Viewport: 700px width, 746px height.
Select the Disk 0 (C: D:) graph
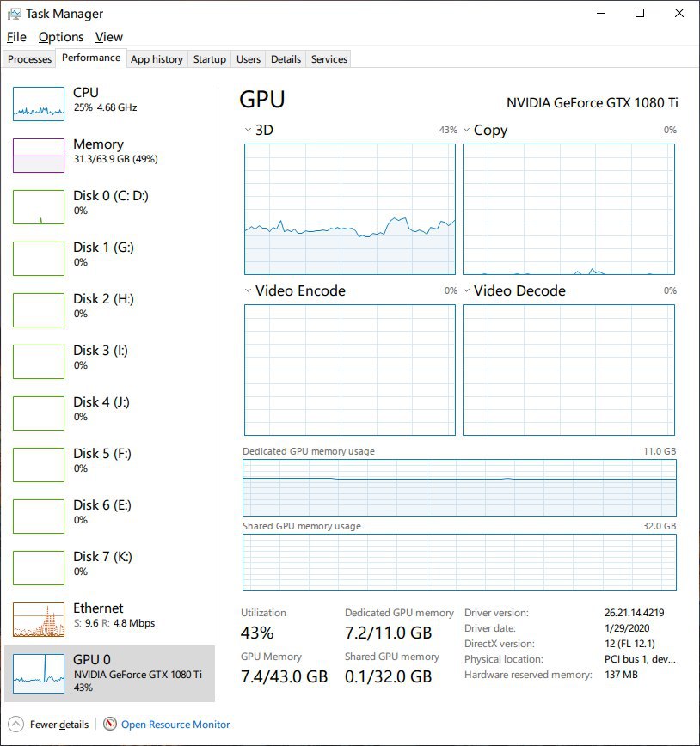pos(39,207)
